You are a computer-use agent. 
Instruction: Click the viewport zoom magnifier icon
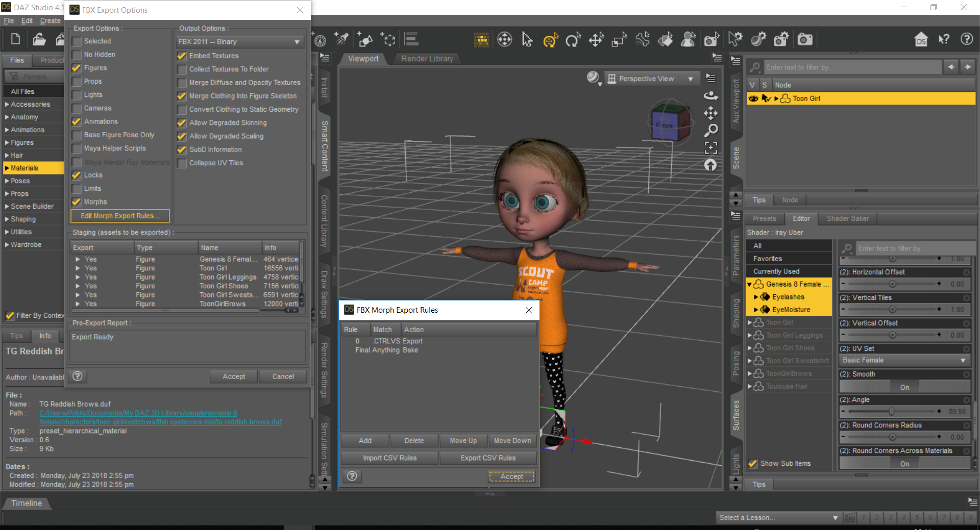[x=710, y=131]
